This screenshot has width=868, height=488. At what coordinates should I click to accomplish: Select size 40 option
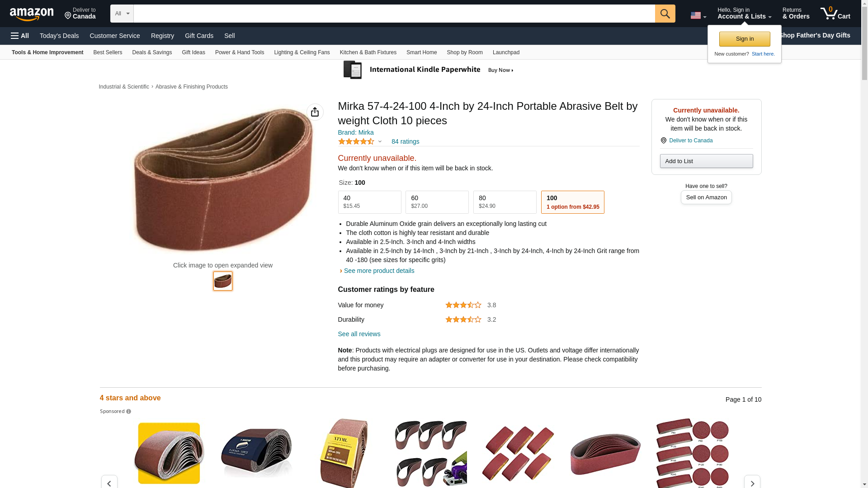click(369, 202)
